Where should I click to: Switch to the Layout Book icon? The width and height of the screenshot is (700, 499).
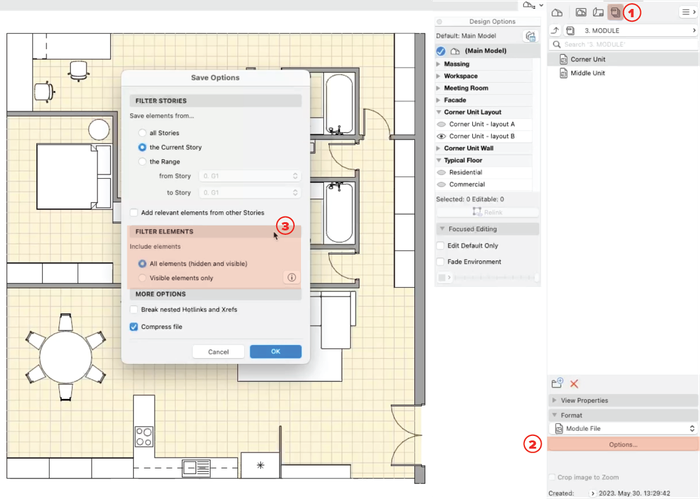pyautogui.click(x=598, y=12)
